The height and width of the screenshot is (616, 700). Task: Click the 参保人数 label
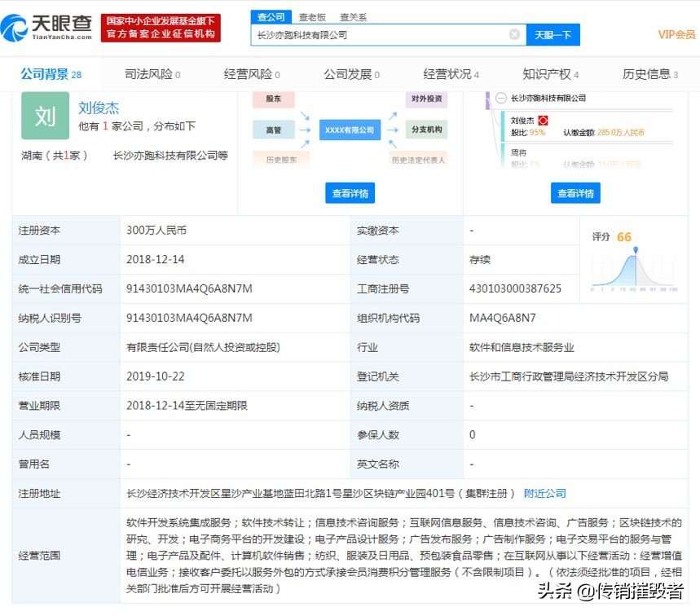377,435
